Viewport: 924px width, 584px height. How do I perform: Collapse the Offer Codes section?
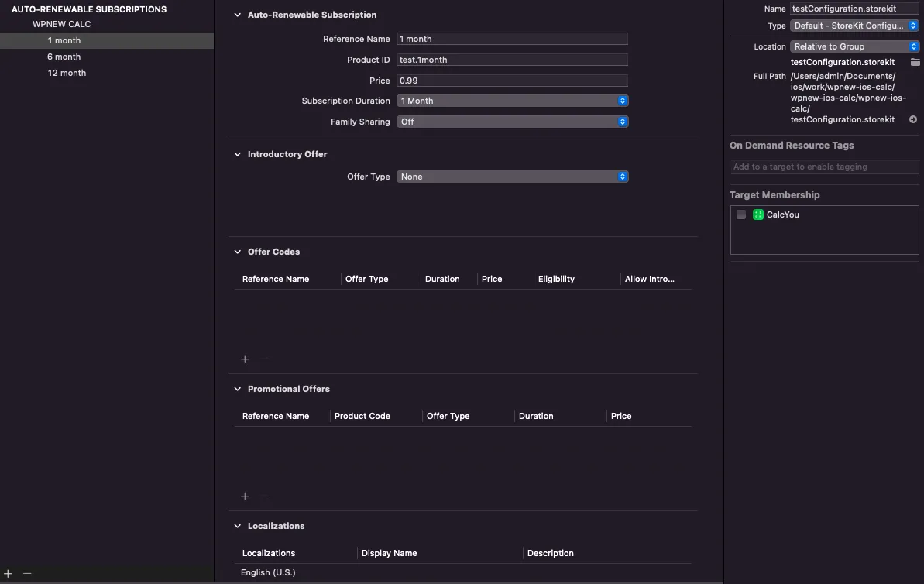(x=238, y=252)
